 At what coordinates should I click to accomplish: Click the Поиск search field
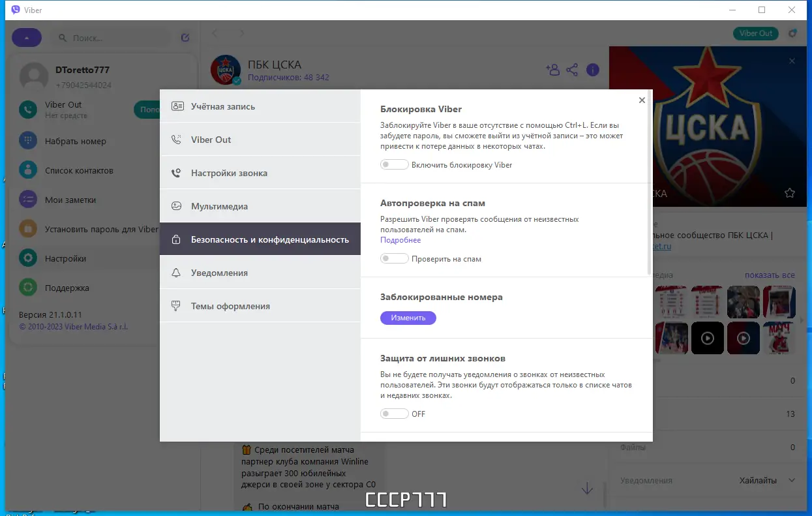(x=111, y=37)
